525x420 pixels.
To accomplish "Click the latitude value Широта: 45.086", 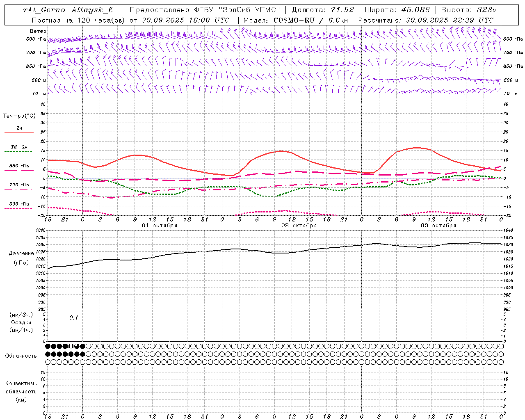I will (397, 10).
